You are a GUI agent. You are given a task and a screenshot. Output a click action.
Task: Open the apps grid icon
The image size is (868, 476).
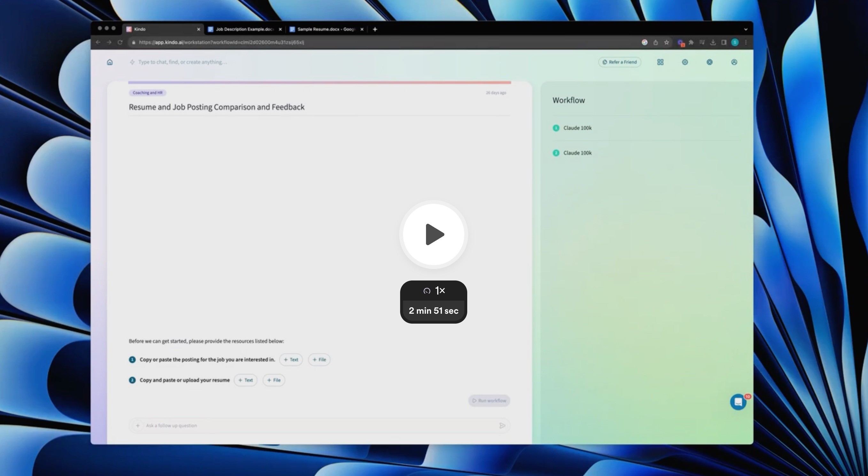[660, 62]
